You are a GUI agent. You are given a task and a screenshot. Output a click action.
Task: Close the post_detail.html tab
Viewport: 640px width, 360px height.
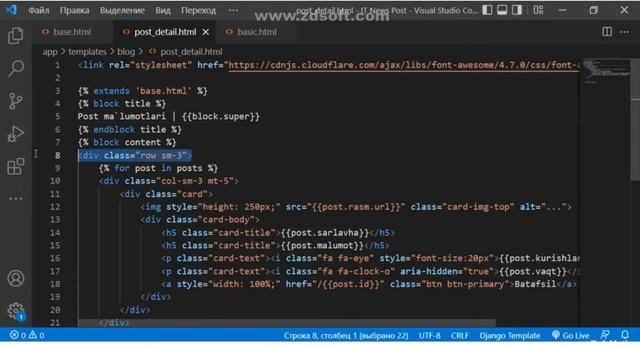point(206,32)
